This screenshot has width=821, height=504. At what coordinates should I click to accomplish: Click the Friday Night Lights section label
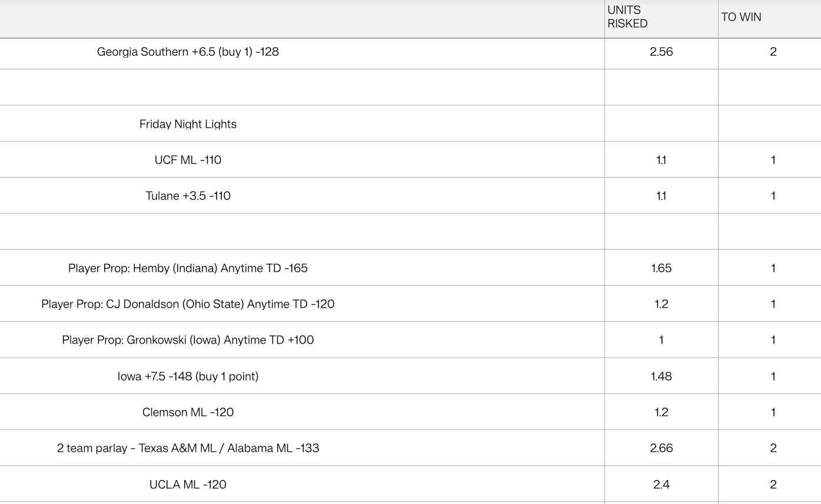188,124
